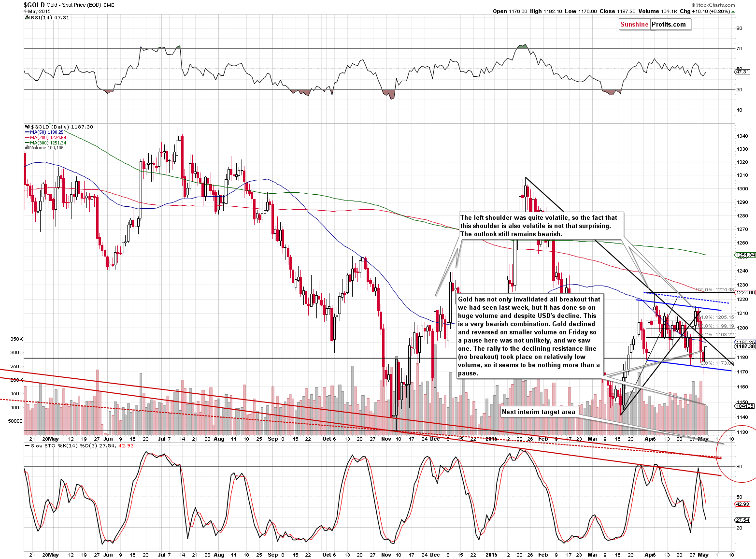
Task: Select the Close 1187.30 value in header
Action: [616, 11]
